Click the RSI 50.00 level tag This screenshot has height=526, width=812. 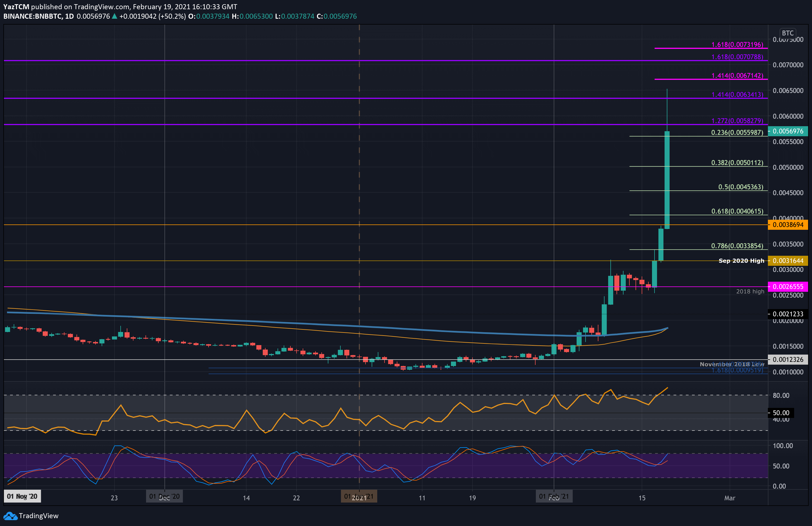(781, 413)
